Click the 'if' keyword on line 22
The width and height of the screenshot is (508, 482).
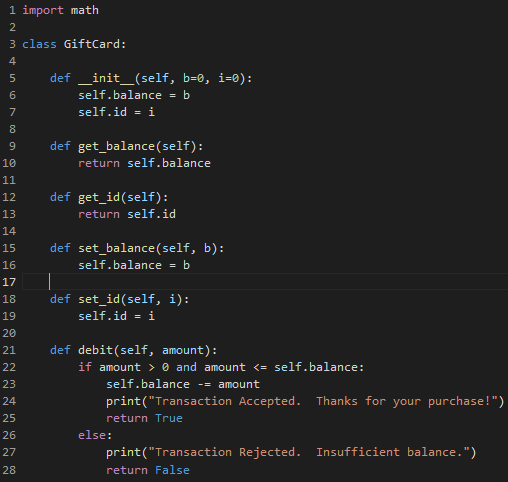coord(85,367)
